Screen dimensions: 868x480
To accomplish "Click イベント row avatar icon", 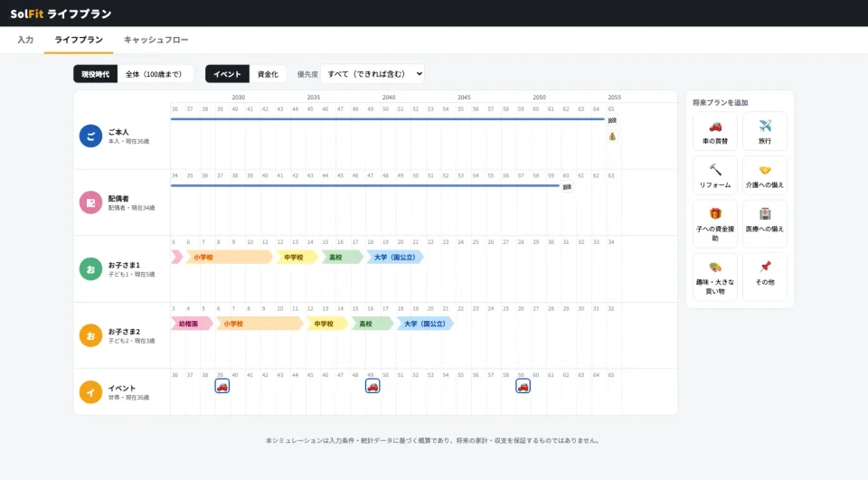I will [x=90, y=392].
